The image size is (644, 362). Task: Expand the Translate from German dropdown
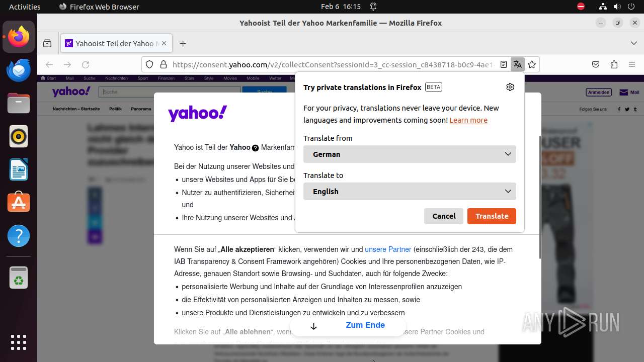pyautogui.click(x=410, y=154)
